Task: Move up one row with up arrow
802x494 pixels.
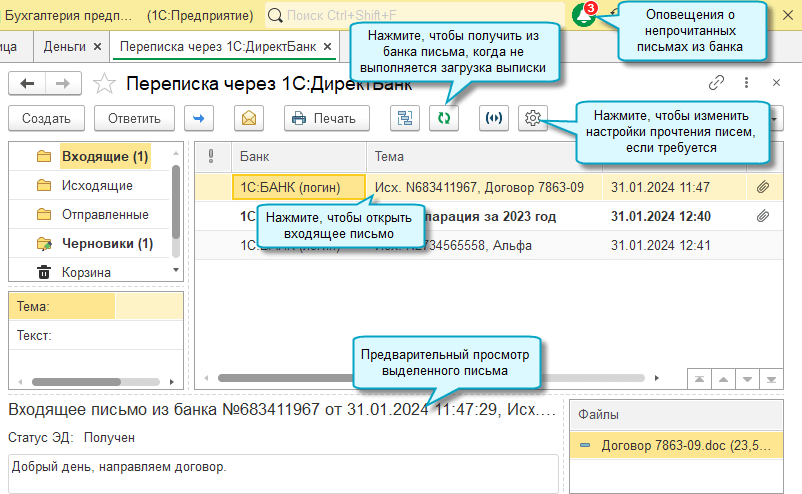Action: click(x=723, y=379)
